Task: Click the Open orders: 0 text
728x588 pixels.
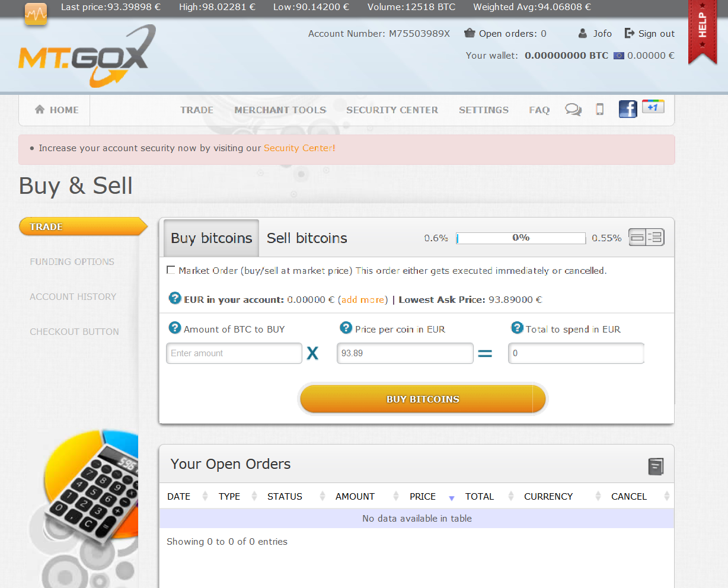Action: coord(513,34)
